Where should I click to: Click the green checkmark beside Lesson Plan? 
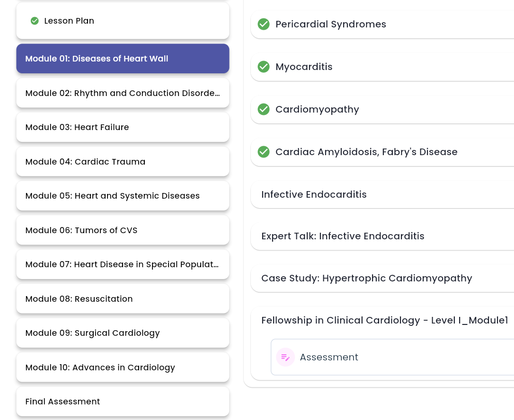coord(35,21)
